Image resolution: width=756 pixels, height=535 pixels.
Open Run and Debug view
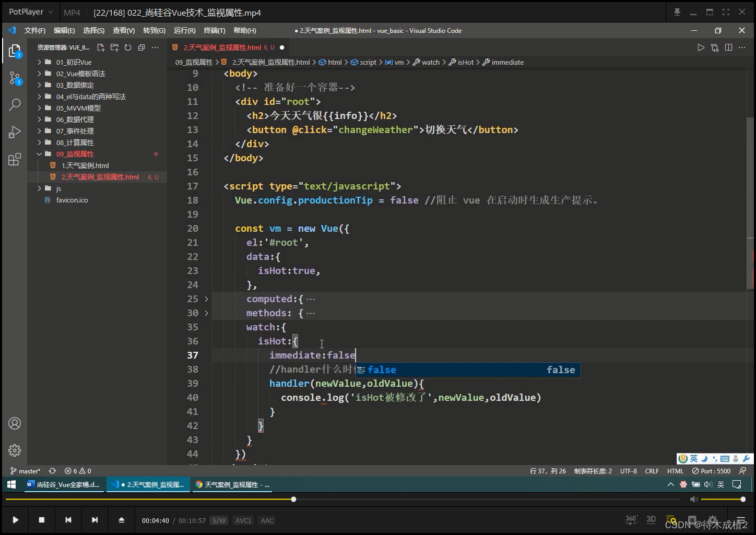[15, 132]
